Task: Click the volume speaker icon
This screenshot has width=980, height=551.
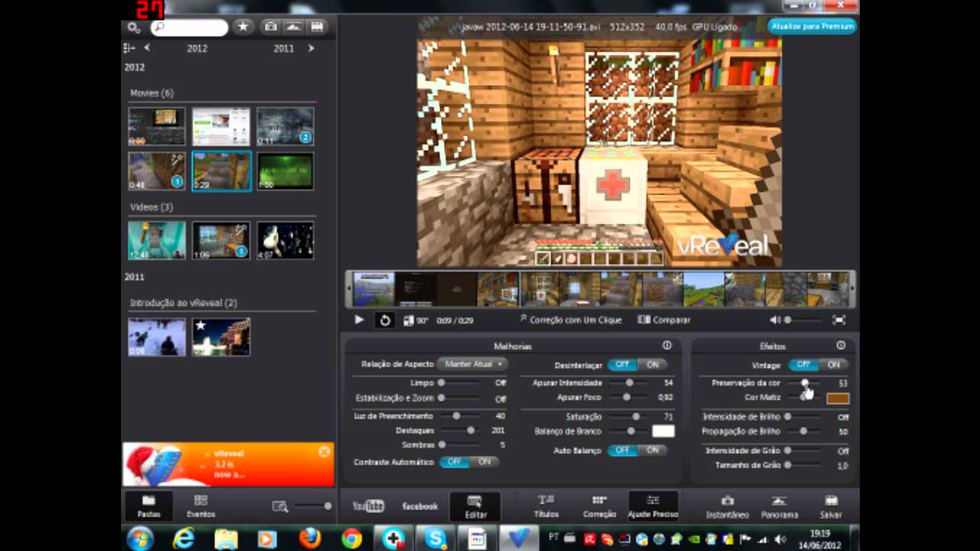Action: pyautogui.click(x=776, y=320)
